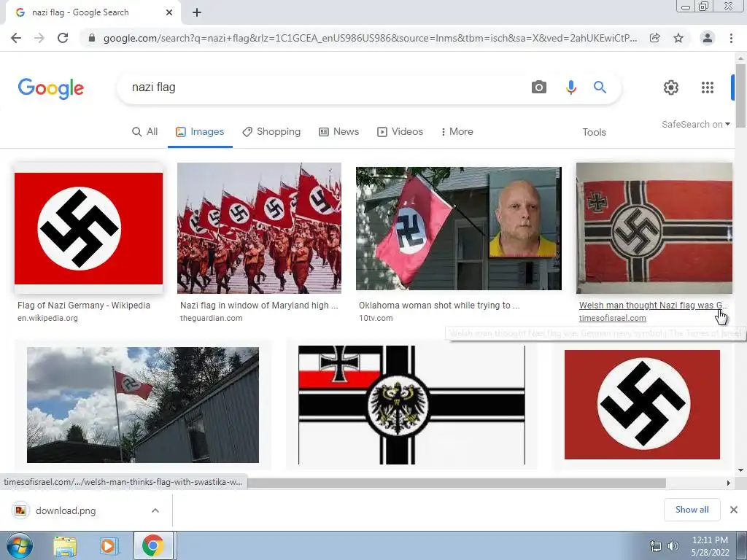Click the Flag of Nazi Germany - Wikipedia title
747x560 pixels.
point(84,306)
